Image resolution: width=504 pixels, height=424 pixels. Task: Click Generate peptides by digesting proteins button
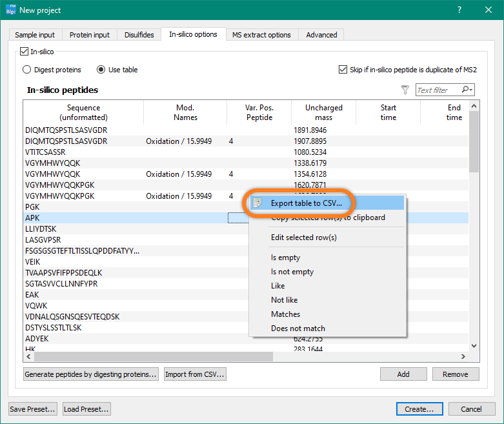point(91,374)
